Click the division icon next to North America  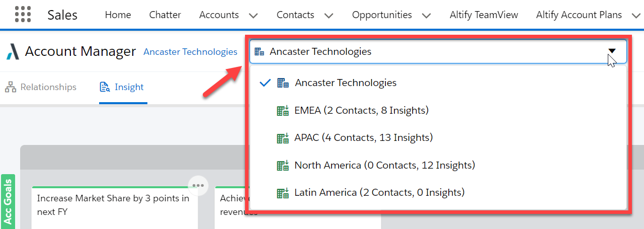point(283,165)
